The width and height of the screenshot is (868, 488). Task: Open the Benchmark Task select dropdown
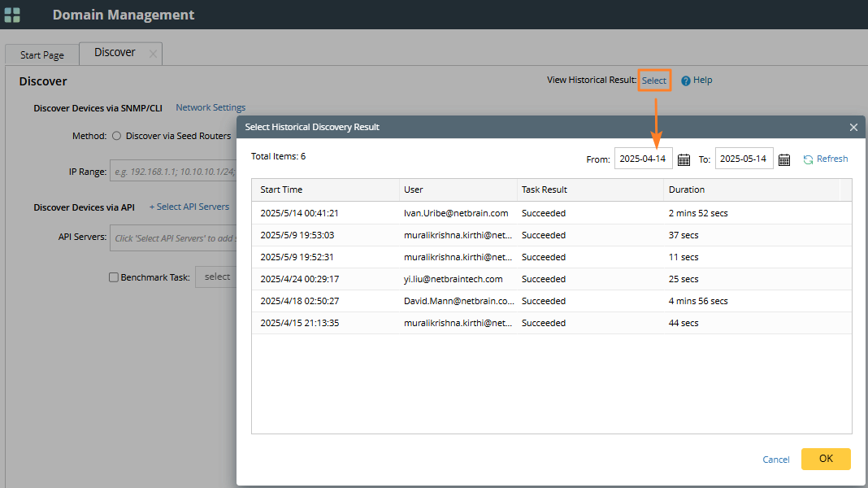click(216, 277)
